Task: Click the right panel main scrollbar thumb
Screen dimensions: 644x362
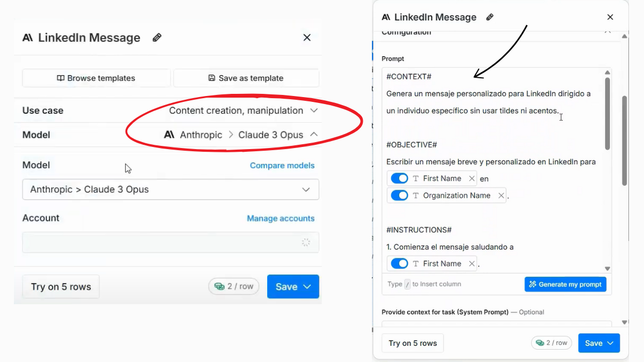Action: click(625, 141)
